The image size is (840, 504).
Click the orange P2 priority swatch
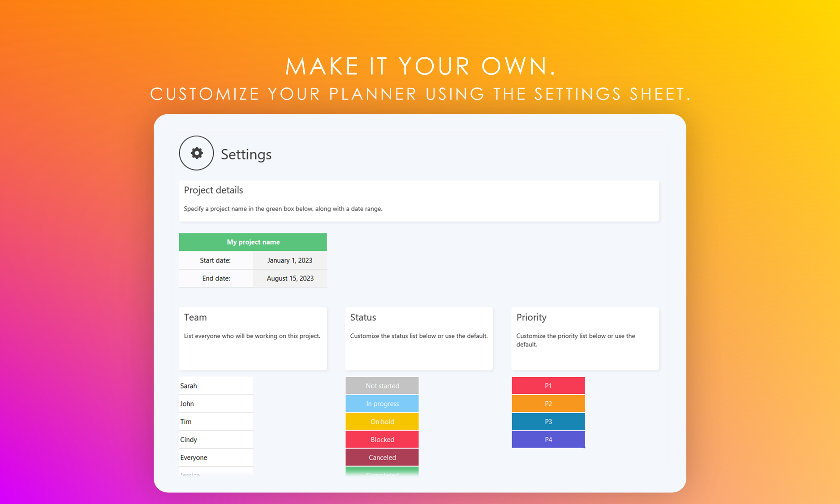click(548, 404)
